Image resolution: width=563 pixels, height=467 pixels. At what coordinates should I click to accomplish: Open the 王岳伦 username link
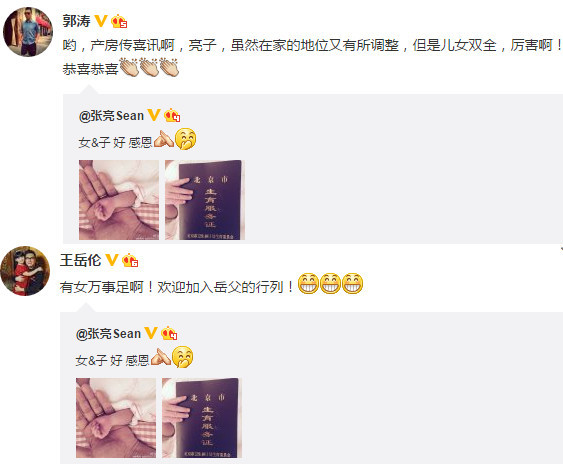(80, 260)
